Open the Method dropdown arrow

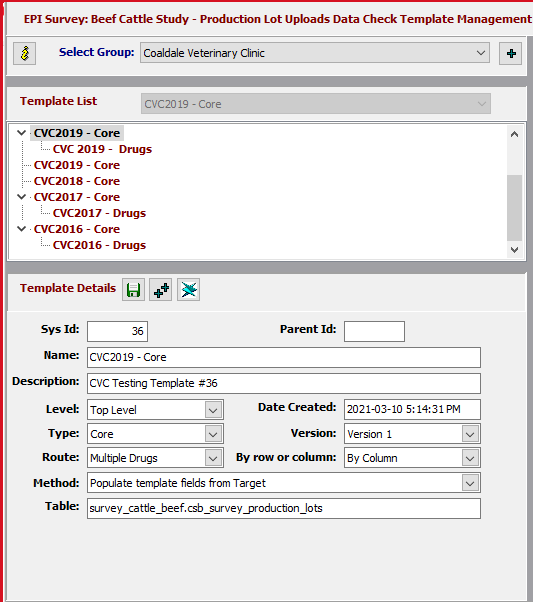point(470,483)
